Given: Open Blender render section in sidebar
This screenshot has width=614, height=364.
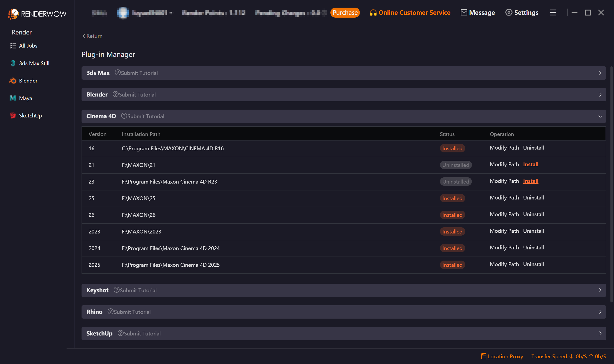Looking at the screenshot, I should [x=24, y=81].
